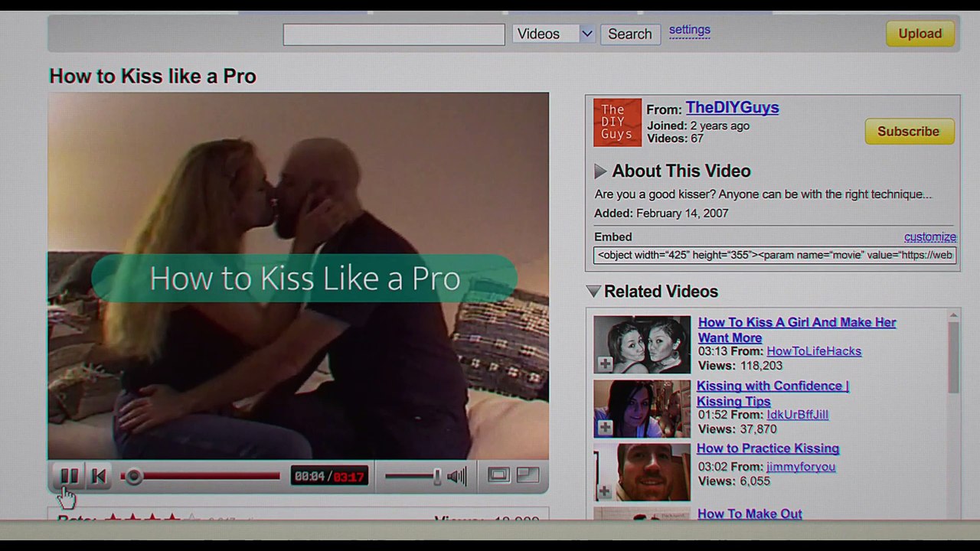Viewport: 980px width, 551px height.
Task: Open How To Make Out video link
Action: coord(750,514)
